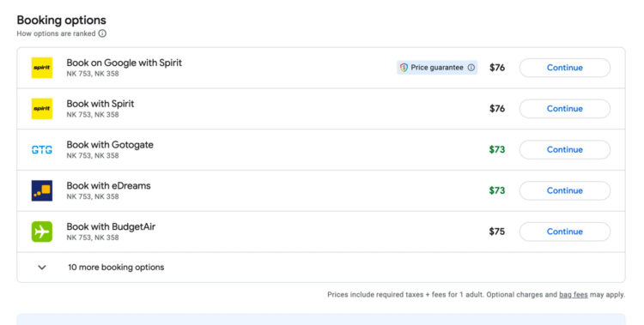Viewport: 644px width, 325px height.
Task: Continue with Book on Google with Spirit
Action: [565, 68]
